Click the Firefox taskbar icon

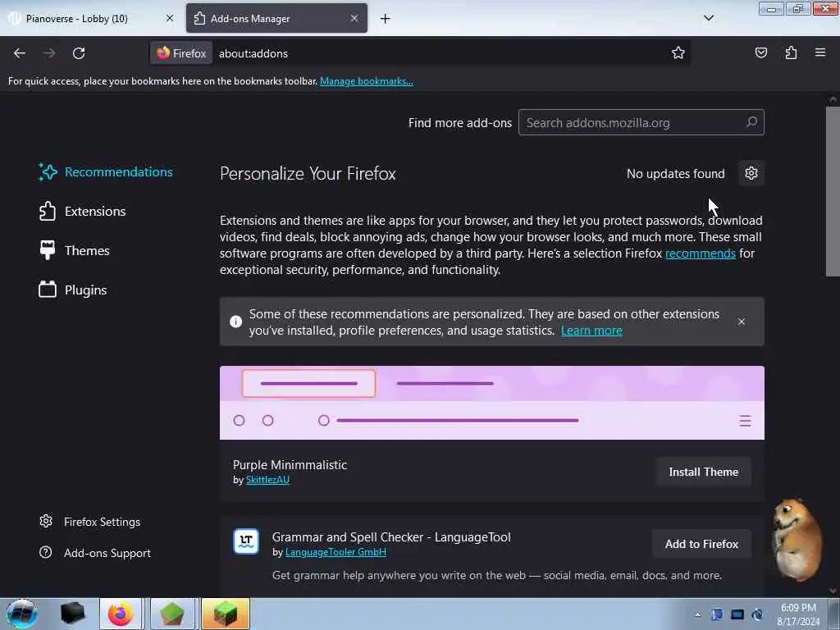[x=121, y=614]
